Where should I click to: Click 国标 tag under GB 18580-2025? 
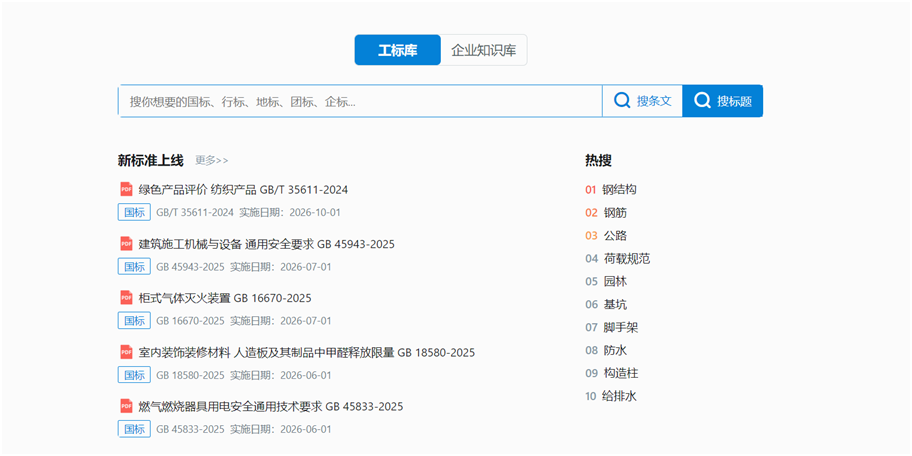(134, 375)
